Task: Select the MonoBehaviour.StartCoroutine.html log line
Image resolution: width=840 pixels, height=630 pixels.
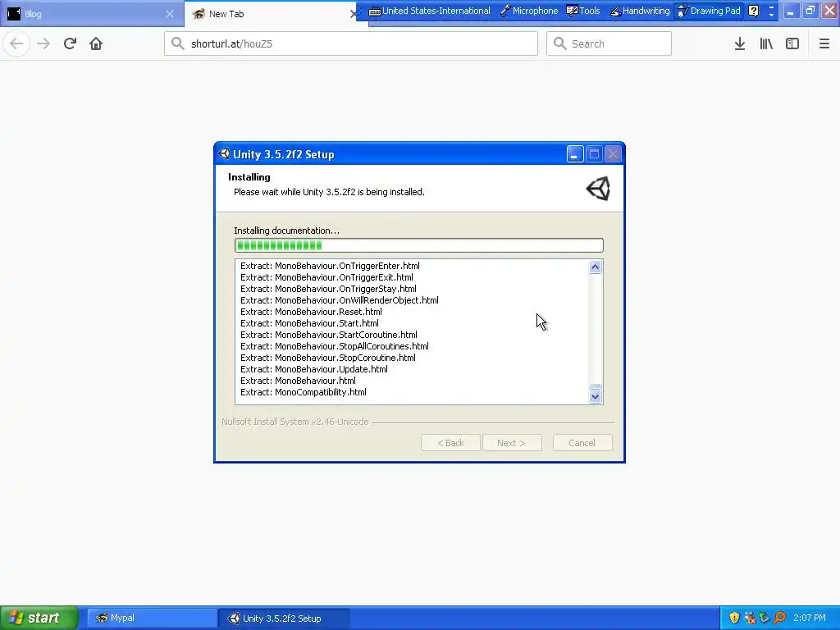Action: pos(329,335)
